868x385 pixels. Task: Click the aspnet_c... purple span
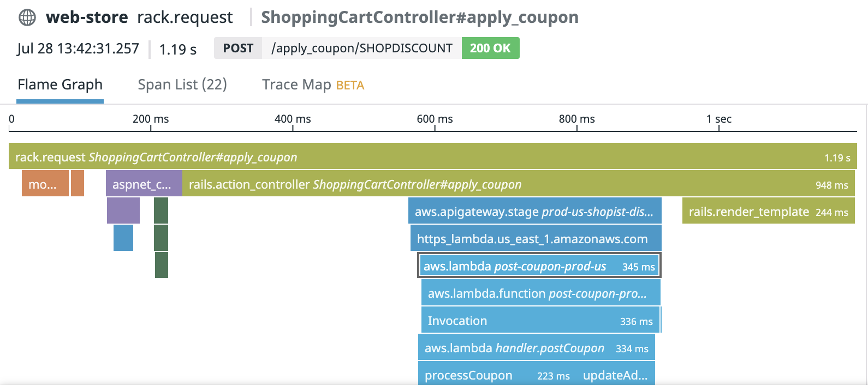[143, 184]
